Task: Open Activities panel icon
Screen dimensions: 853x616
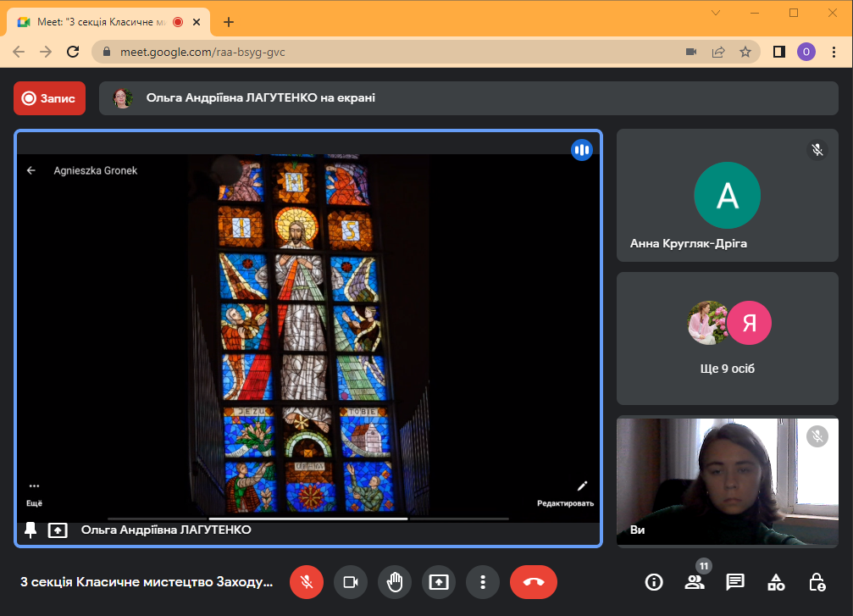Action: click(776, 582)
